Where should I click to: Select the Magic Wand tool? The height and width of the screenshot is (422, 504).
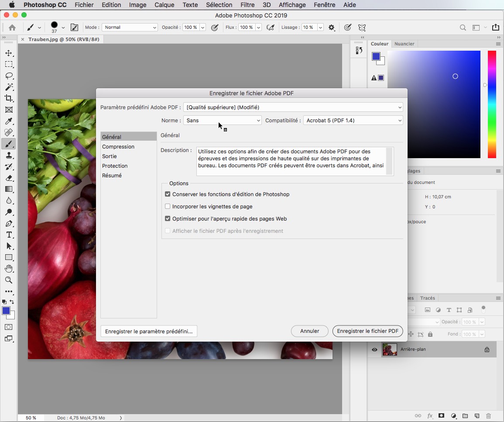pos(9,87)
